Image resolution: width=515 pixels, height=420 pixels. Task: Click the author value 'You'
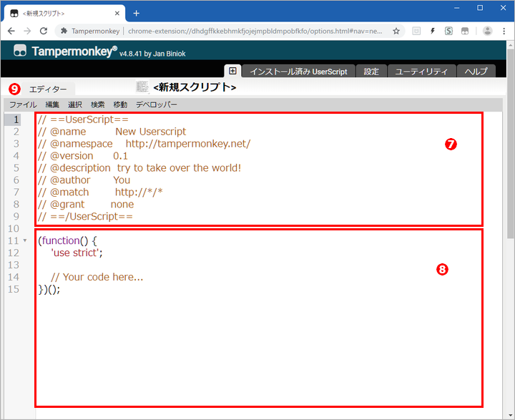tap(122, 180)
